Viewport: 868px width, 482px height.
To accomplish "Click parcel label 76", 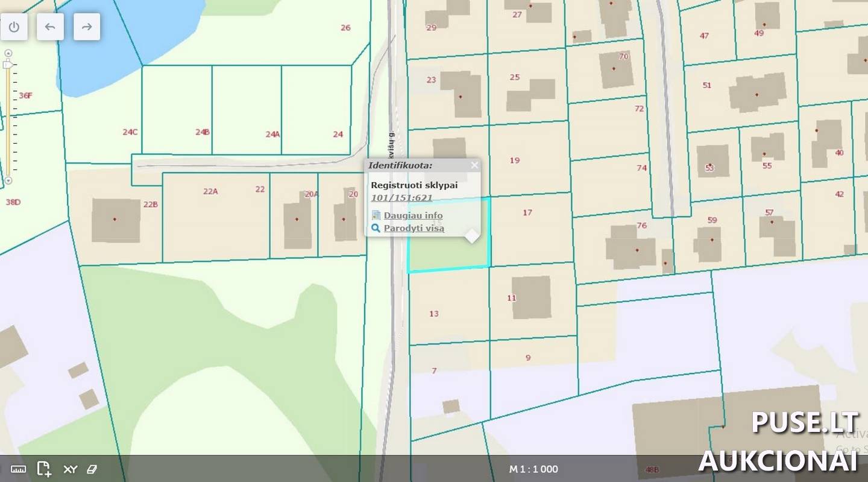I will pos(641,225).
